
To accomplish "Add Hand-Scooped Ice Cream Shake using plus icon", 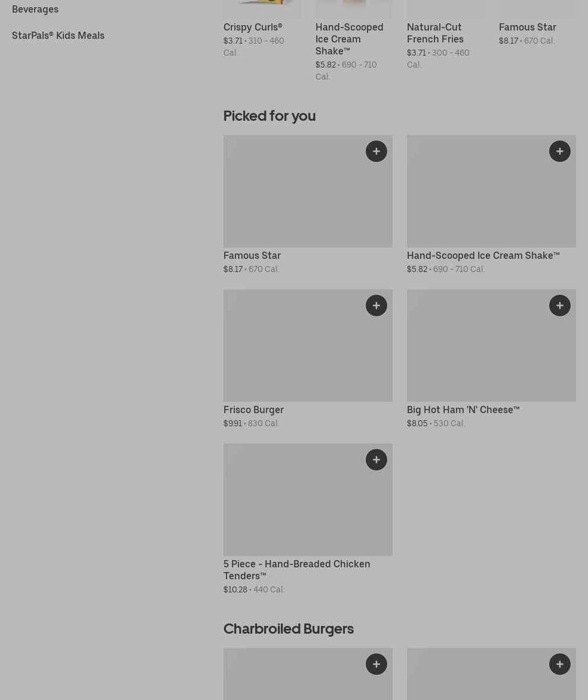I will (559, 151).
